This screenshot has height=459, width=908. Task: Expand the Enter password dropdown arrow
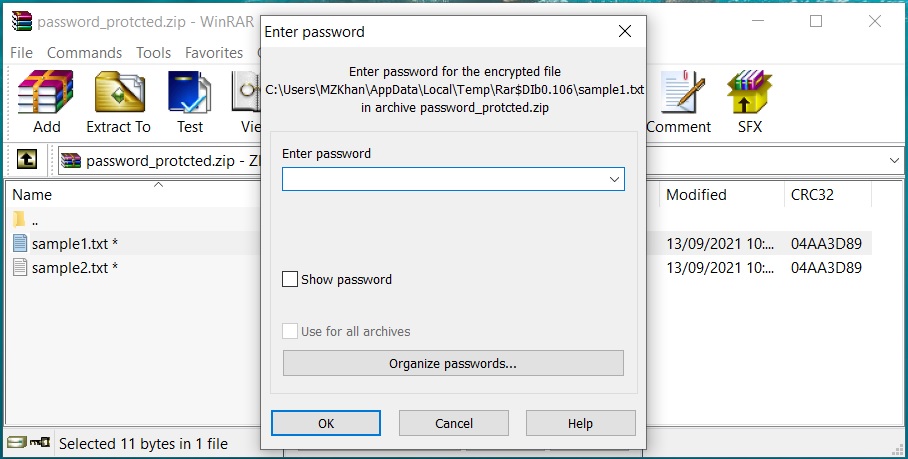point(614,179)
